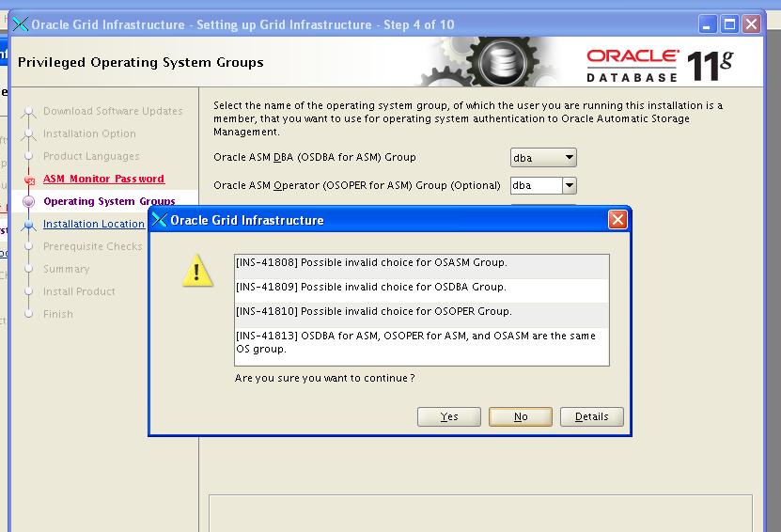Click the Prerequisite Checks step

click(93, 246)
